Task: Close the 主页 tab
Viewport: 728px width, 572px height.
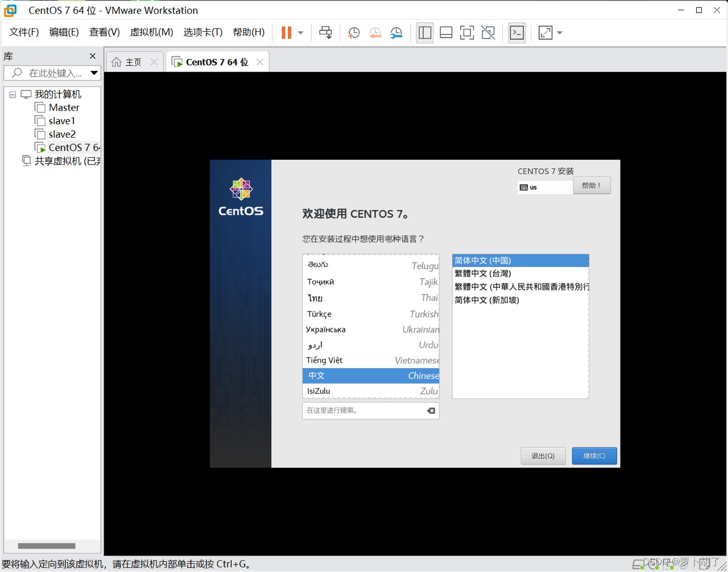Action: coord(154,62)
